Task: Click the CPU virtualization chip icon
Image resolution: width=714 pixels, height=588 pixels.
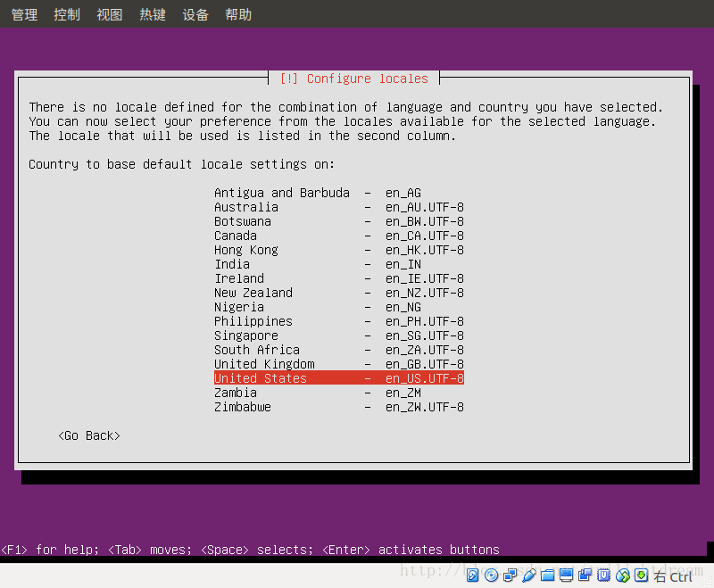Action: pos(603,576)
